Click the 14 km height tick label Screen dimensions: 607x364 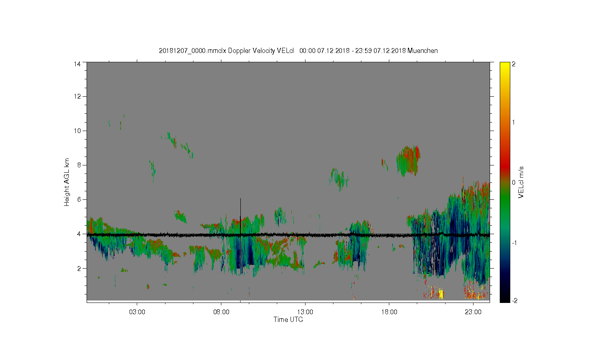click(x=77, y=64)
